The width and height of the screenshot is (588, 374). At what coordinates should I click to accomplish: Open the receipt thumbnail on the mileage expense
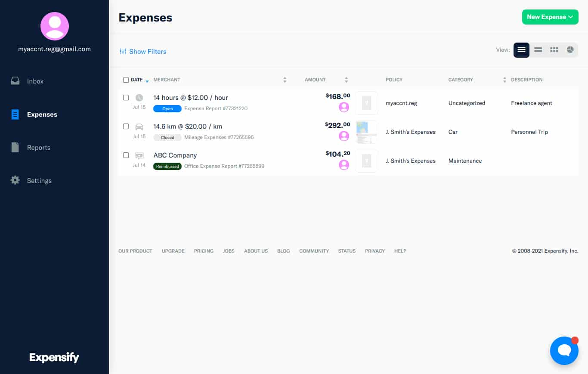(366, 132)
